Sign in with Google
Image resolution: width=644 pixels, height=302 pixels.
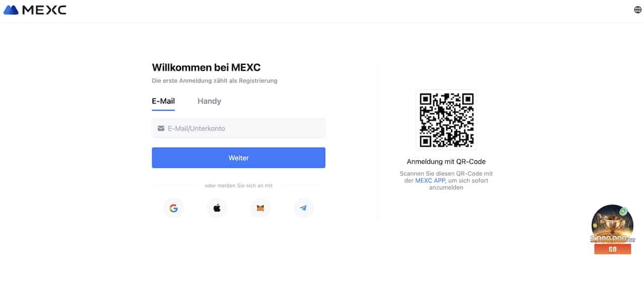coord(174,208)
